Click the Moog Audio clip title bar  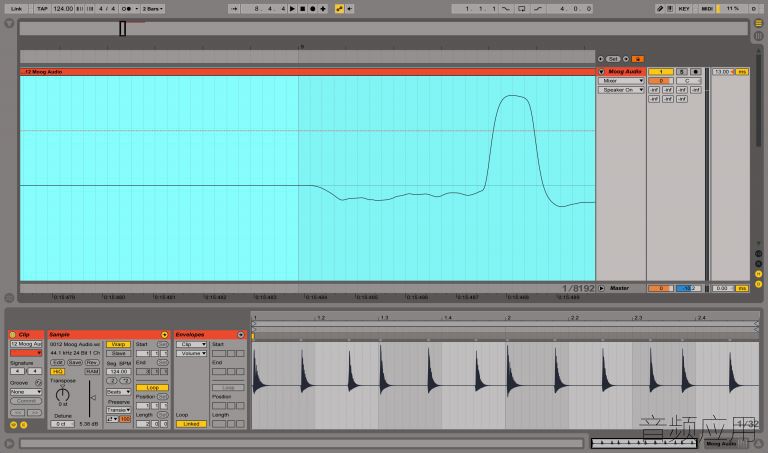(307, 72)
